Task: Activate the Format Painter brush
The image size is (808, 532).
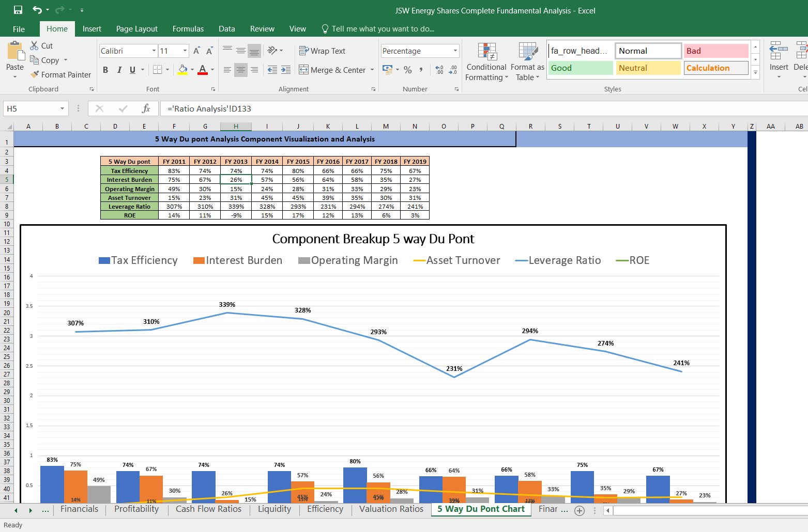Action: tap(60, 74)
